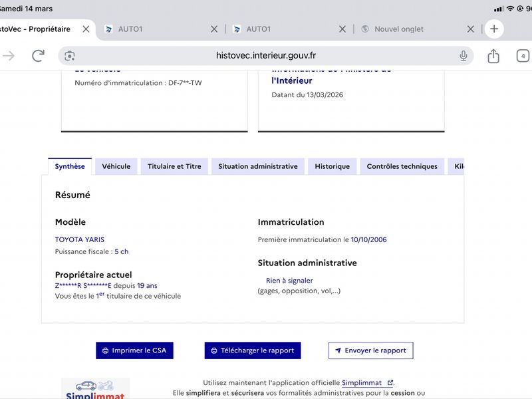Add a new tab with plus icon
Viewport: 532px width, 399px height.
coord(494,29)
